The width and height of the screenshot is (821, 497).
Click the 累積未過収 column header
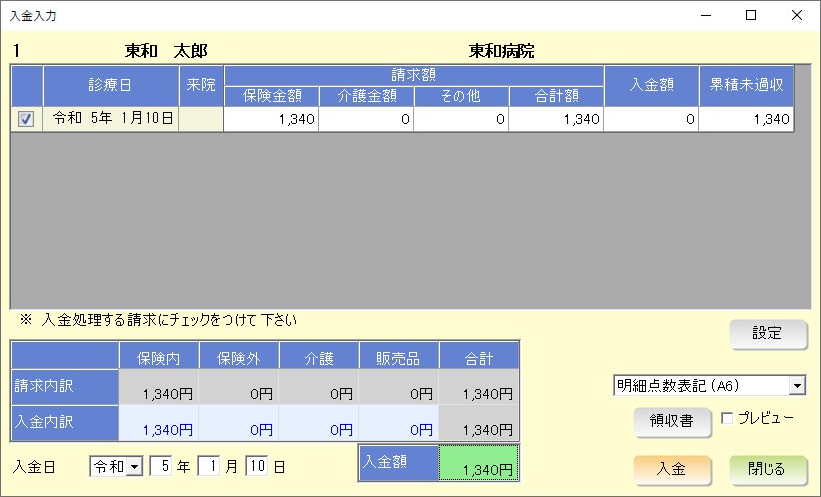[x=746, y=85]
